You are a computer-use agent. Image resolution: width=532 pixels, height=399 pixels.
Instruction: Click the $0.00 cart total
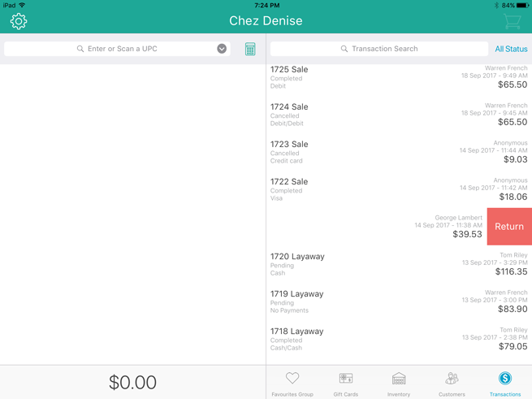point(132,383)
